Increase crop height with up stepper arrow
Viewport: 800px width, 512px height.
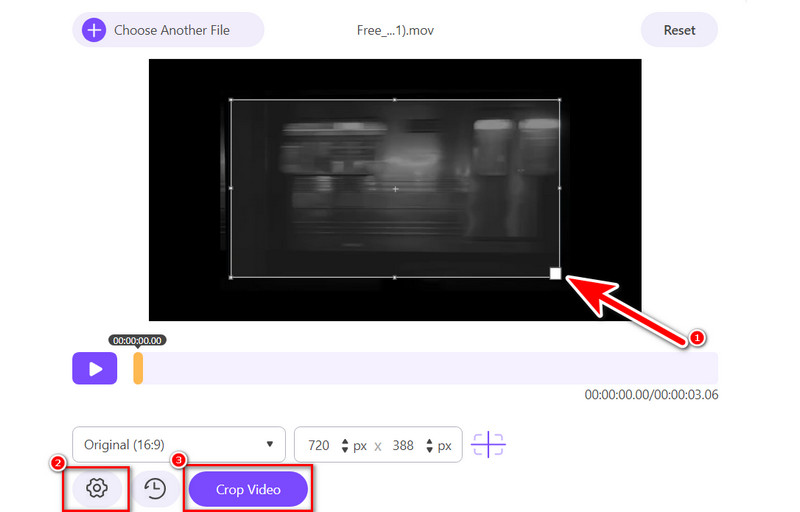[429, 441]
